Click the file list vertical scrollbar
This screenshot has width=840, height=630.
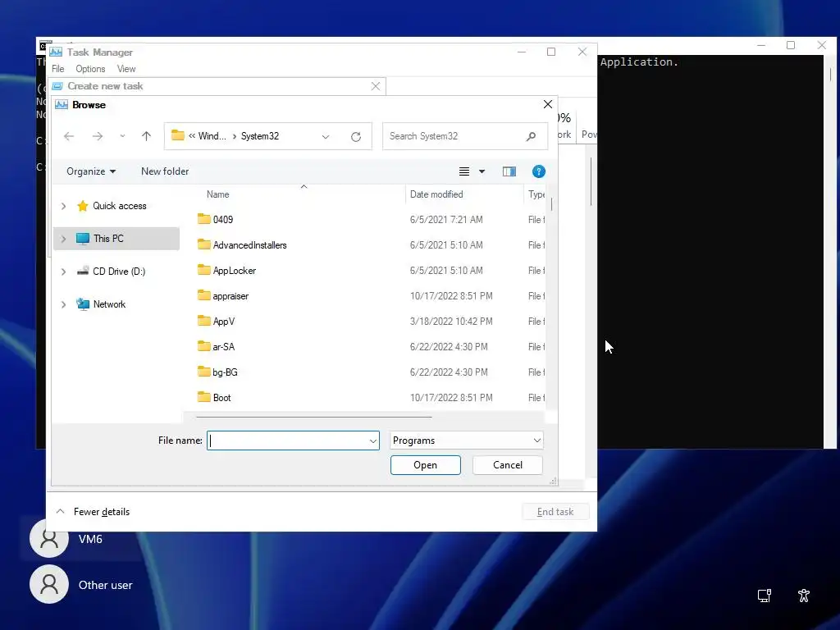pos(551,203)
